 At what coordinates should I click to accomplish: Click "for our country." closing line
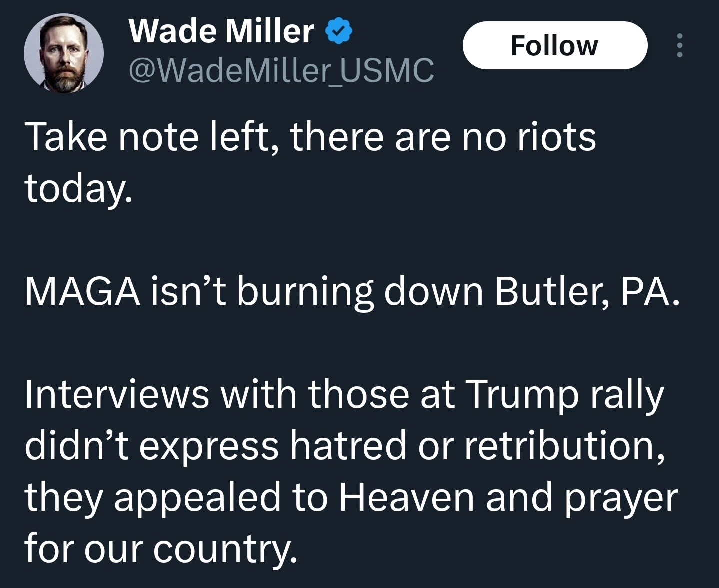point(160,549)
